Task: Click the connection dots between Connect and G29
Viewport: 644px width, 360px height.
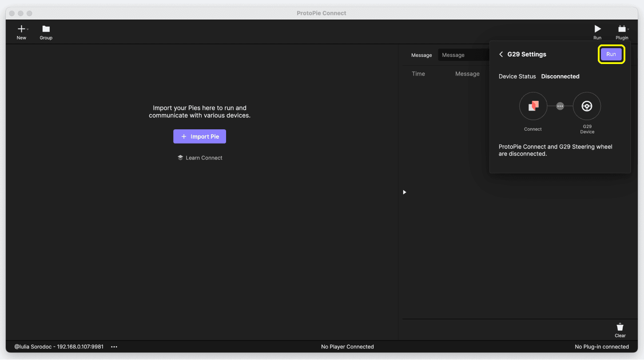Action: [x=560, y=106]
